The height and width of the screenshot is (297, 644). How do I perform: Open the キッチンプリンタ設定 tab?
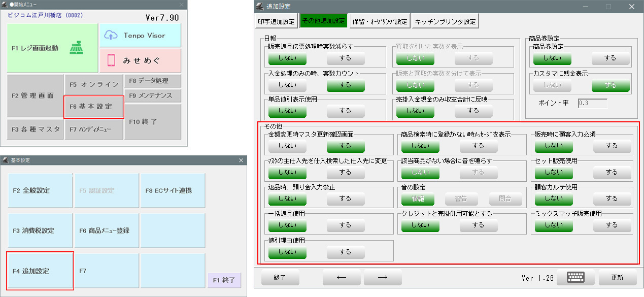point(447,21)
